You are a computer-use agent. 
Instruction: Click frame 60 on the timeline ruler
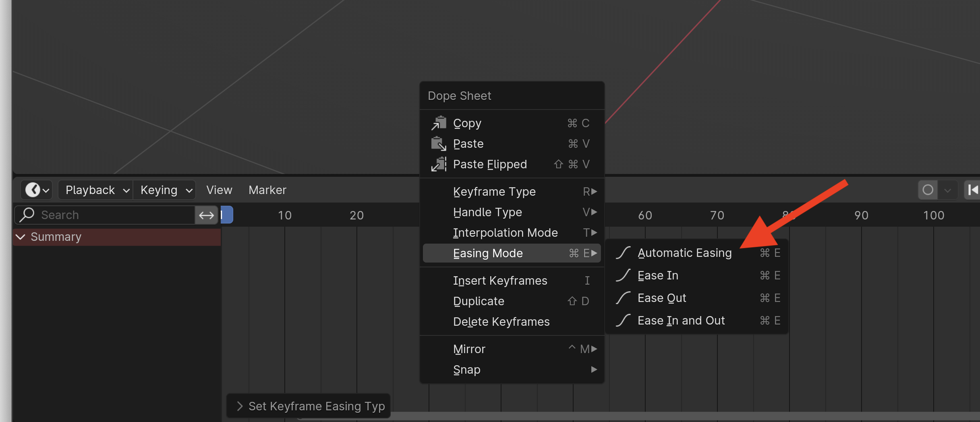pyautogui.click(x=645, y=215)
